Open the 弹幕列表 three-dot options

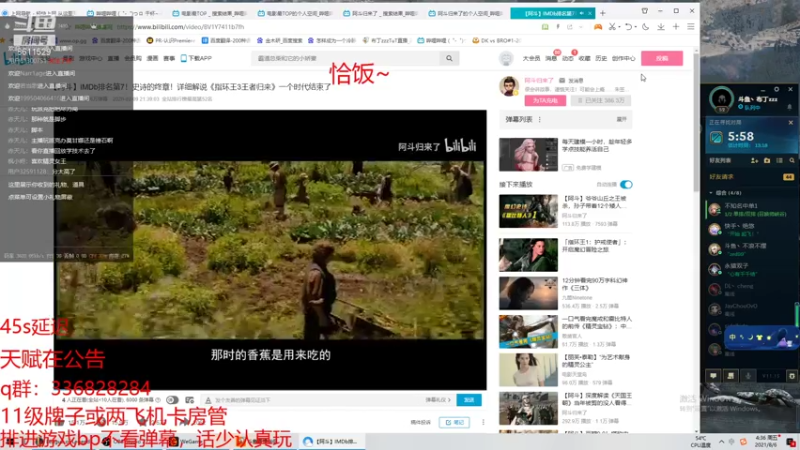point(539,119)
